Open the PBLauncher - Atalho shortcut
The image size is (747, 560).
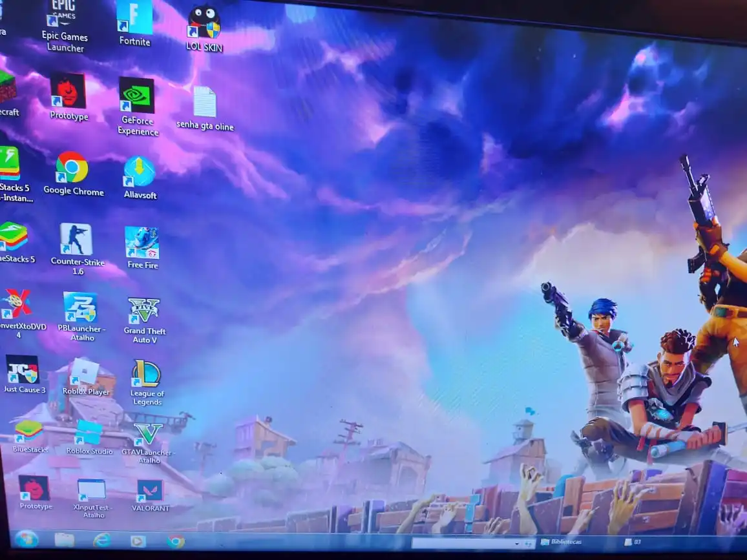click(x=81, y=316)
